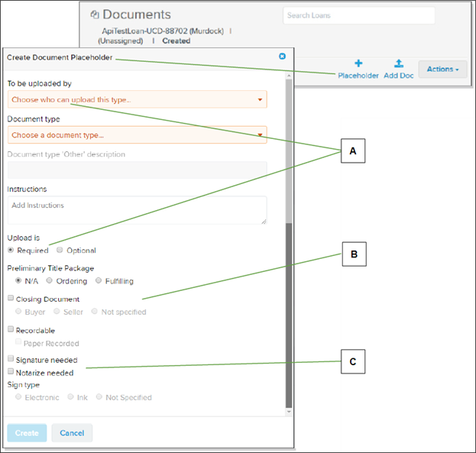Check the Paper Recorded checkbox
The height and width of the screenshot is (453, 476).
(x=18, y=342)
